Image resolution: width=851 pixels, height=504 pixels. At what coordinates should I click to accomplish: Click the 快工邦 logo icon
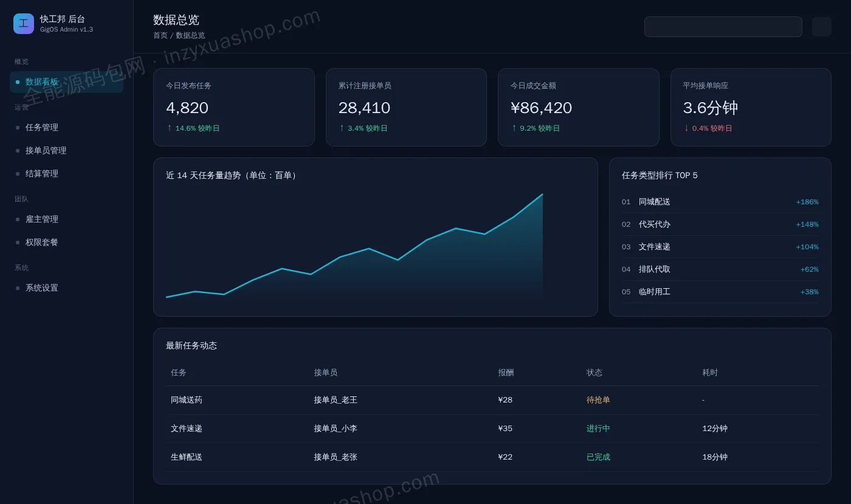[24, 24]
